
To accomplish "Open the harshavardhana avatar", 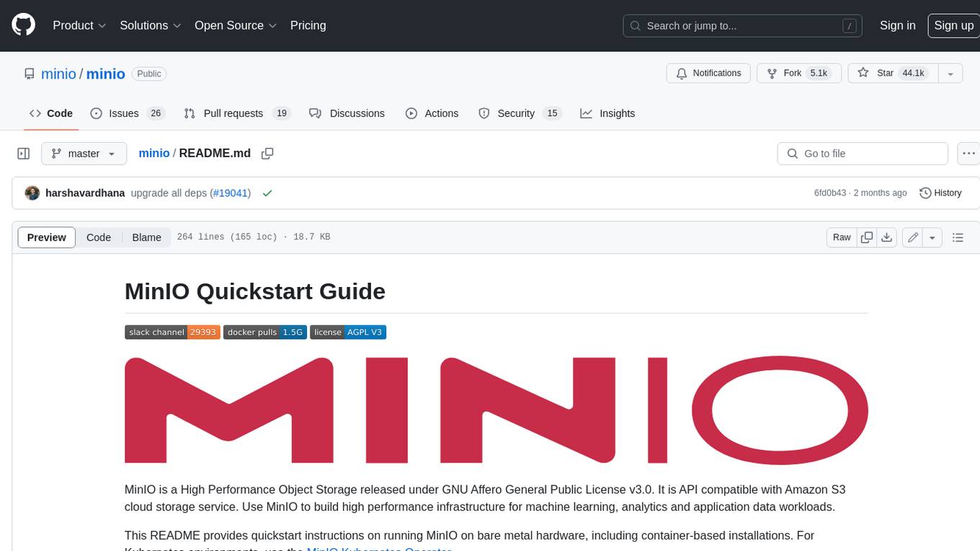I will [32, 193].
